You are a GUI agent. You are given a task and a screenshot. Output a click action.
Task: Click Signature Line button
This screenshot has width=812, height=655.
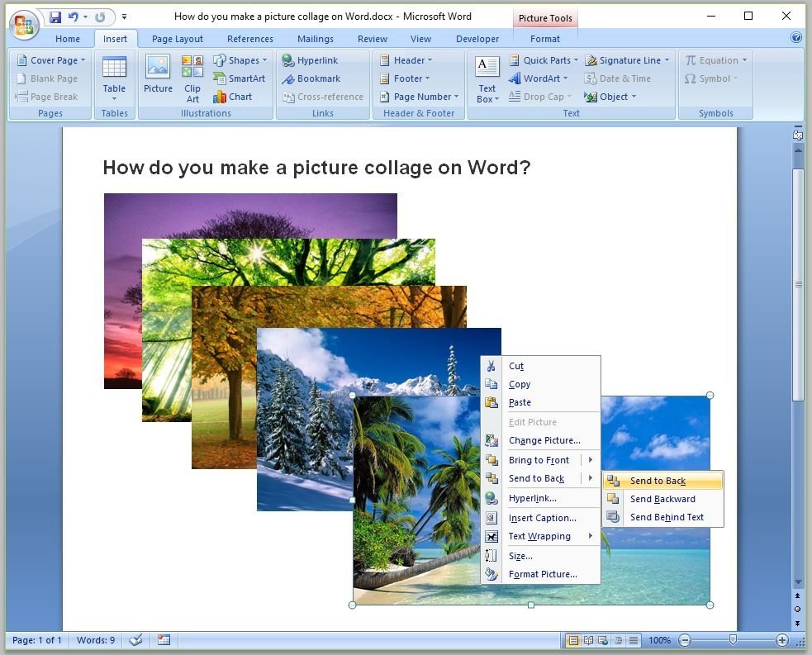click(x=628, y=60)
